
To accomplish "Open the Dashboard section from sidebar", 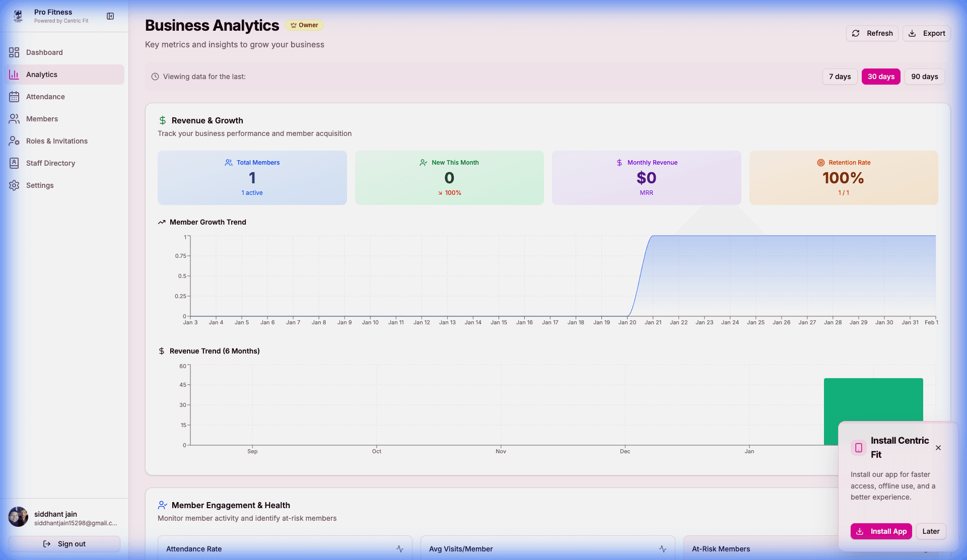I will [44, 52].
